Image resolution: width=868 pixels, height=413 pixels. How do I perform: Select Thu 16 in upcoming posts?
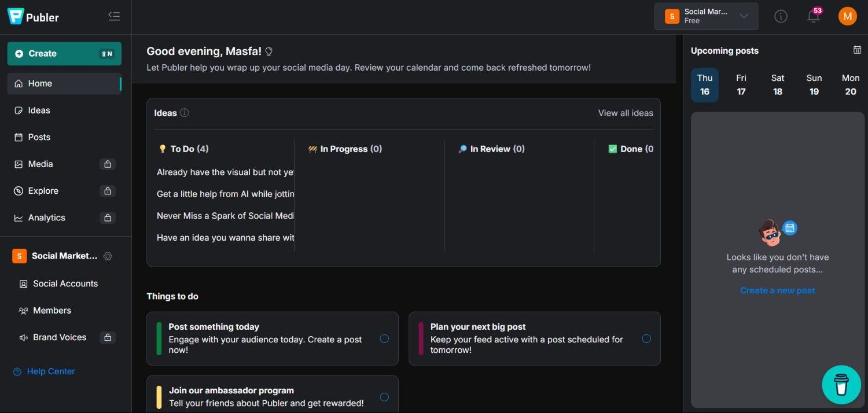point(705,84)
